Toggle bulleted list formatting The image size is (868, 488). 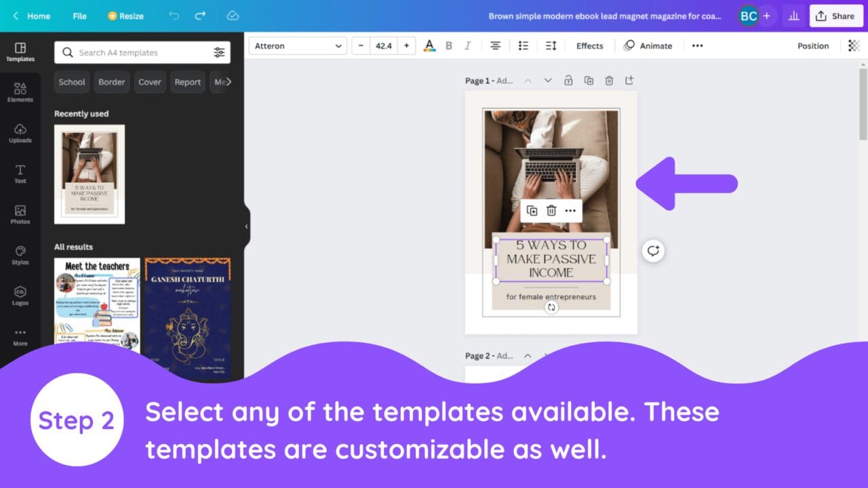click(523, 45)
